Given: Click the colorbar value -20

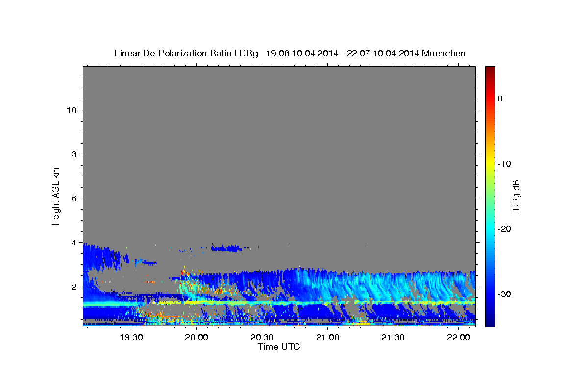Looking at the screenshot, I should coord(504,229).
